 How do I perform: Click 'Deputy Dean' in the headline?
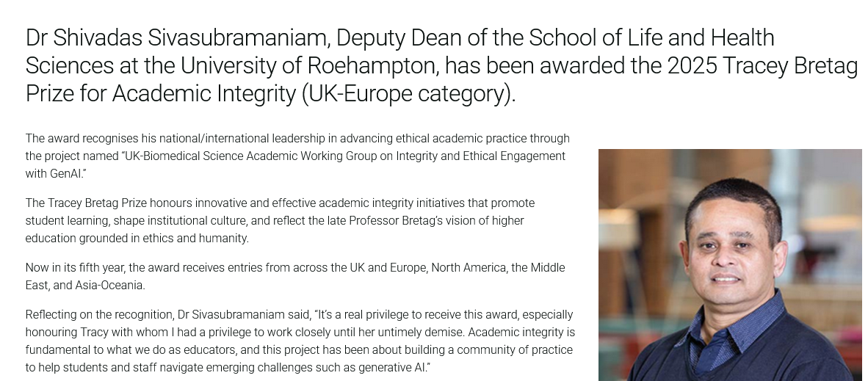click(x=417, y=37)
